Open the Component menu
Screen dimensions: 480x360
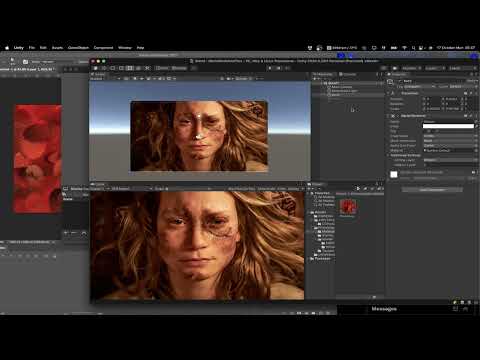(x=103, y=48)
